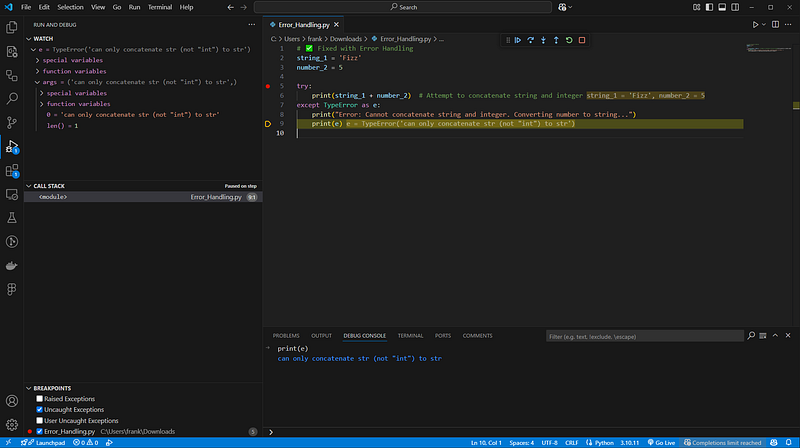Toggle User Uncaught Exceptions checkbox
This screenshot has width=800, height=448.
39,420
